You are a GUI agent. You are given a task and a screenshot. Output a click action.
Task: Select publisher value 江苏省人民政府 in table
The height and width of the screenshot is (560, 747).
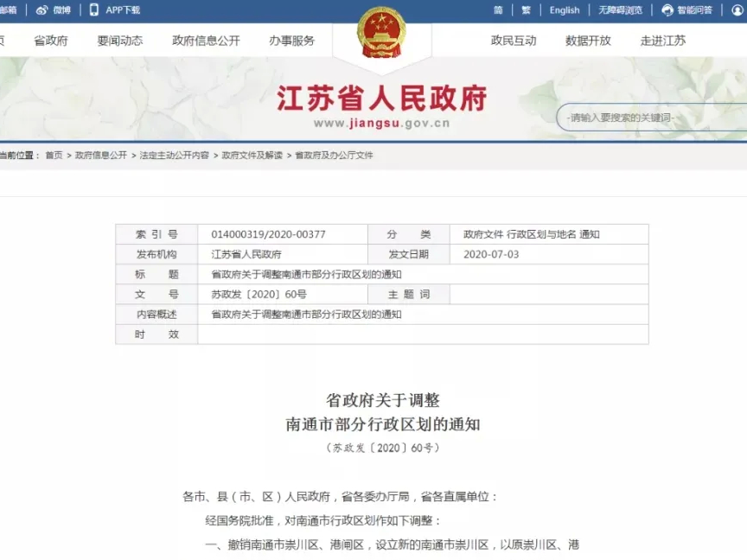coord(246,254)
